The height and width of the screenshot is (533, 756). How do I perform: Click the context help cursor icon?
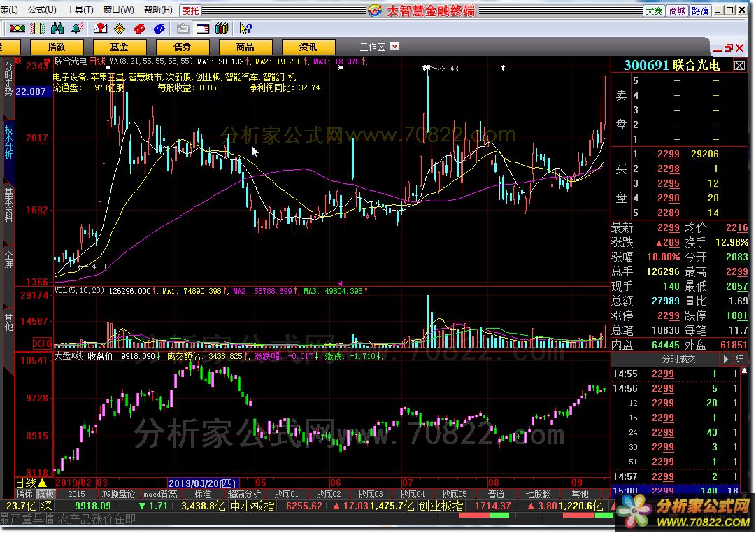(x=245, y=29)
